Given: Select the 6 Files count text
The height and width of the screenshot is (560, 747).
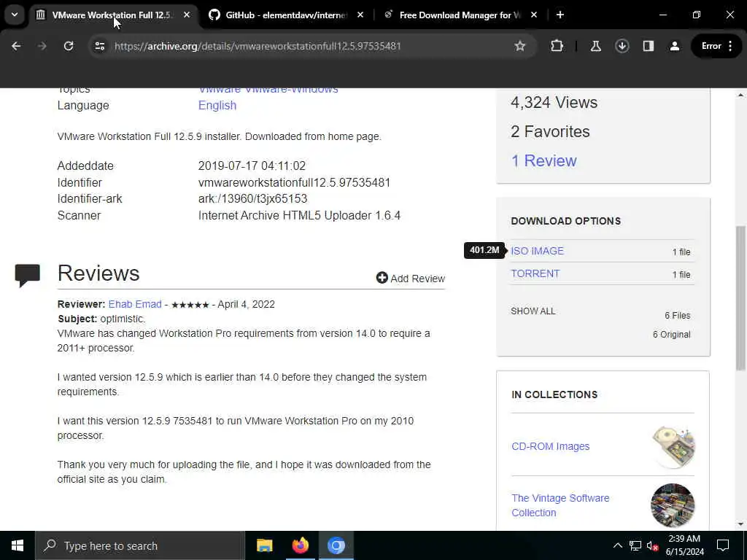Looking at the screenshot, I should [678, 316].
